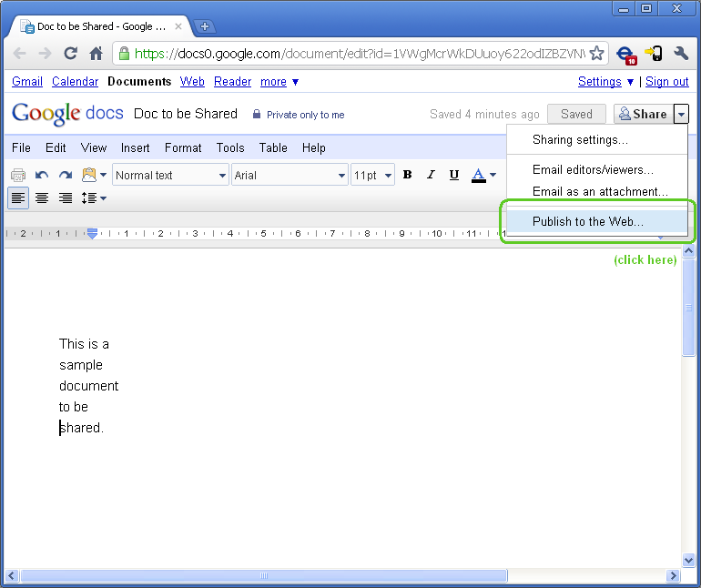Click the Share button
Viewport: 701px width, 588px height.
tap(643, 114)
